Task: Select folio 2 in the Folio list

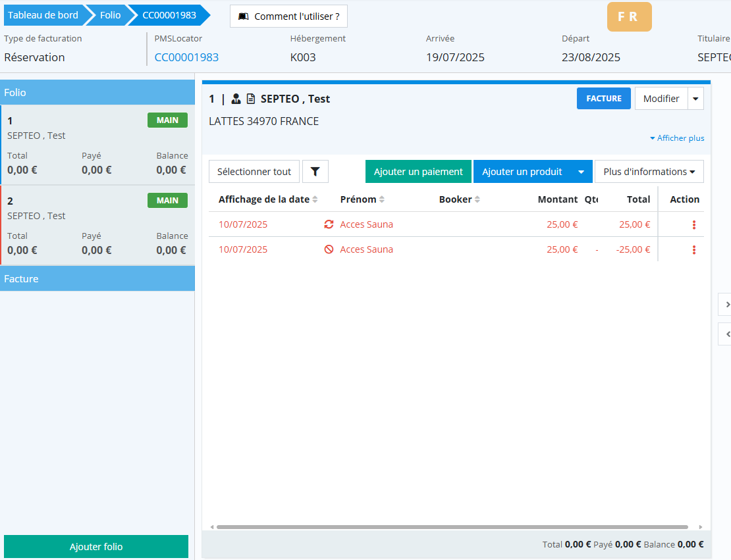Action: click(x=97, y=225)
